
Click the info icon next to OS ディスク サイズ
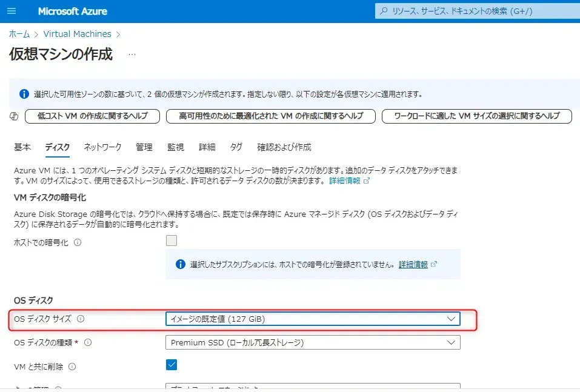(x=81, y=319)
